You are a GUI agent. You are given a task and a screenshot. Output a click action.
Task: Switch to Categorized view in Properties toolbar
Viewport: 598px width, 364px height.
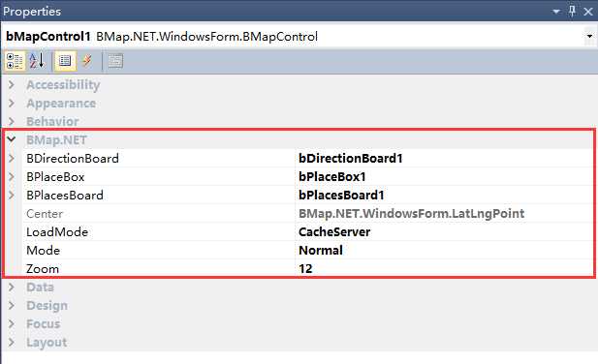click(x=15, y=61)
